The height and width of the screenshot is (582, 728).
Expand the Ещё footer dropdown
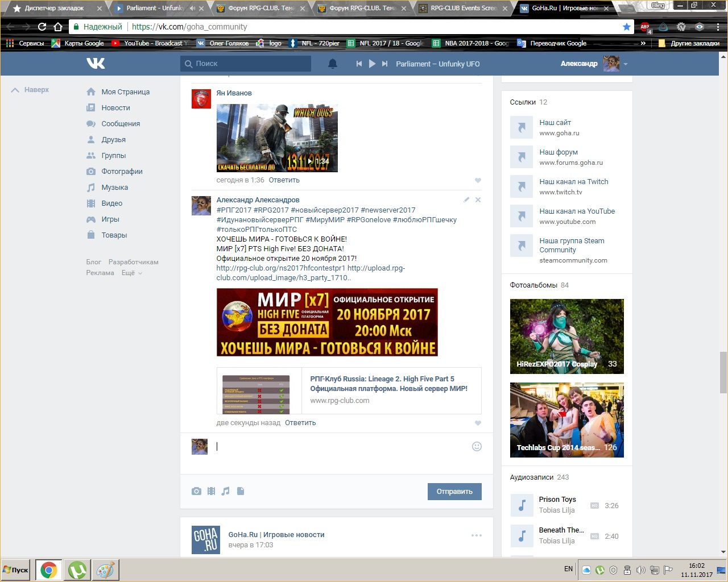click(x=131, y=273)
